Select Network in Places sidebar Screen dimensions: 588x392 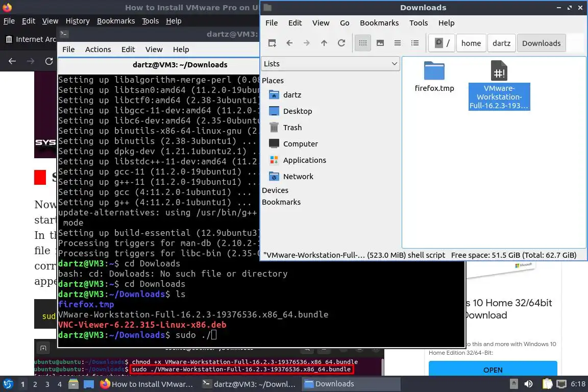tap(291, 176)
